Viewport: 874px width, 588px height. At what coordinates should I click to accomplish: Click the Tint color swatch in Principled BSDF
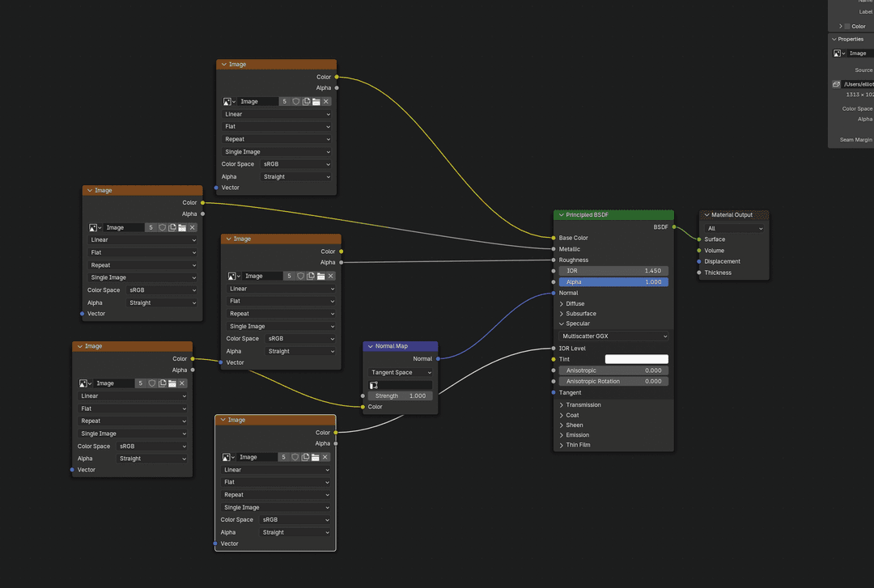pos(637,358)
